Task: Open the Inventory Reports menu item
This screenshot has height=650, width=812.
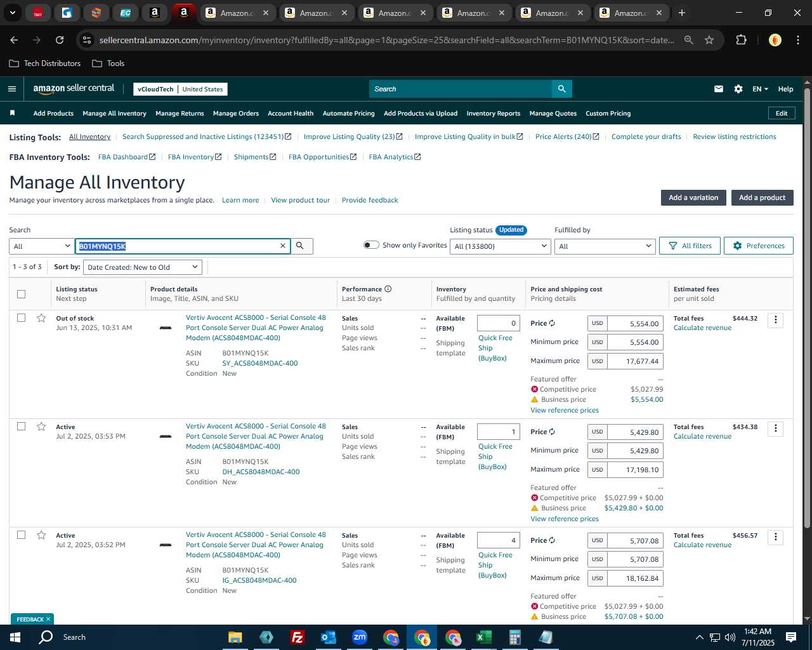Action: tap(494, 114)
